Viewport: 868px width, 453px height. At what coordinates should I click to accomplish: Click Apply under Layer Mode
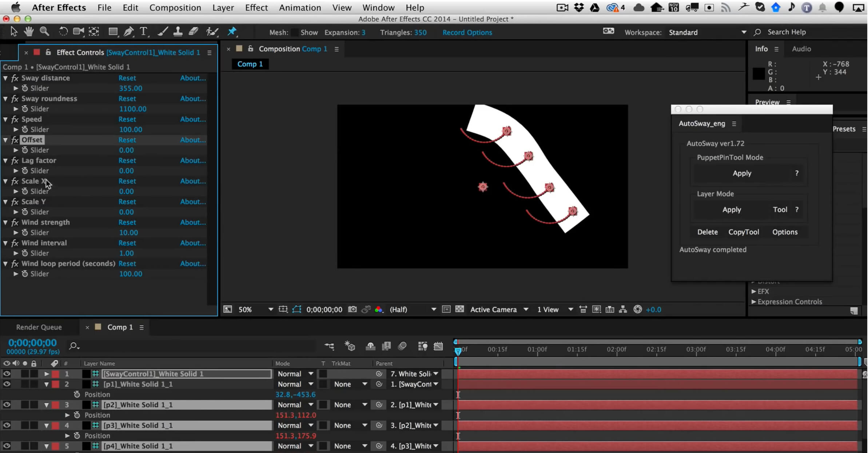click(x=732, y=210)
